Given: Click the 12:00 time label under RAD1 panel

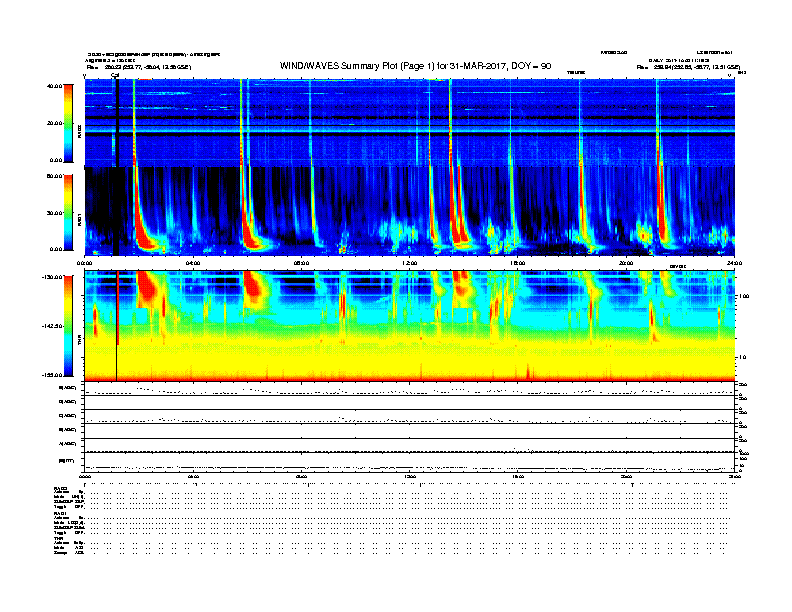Looking at the screenshot, I should click(410, 263).
